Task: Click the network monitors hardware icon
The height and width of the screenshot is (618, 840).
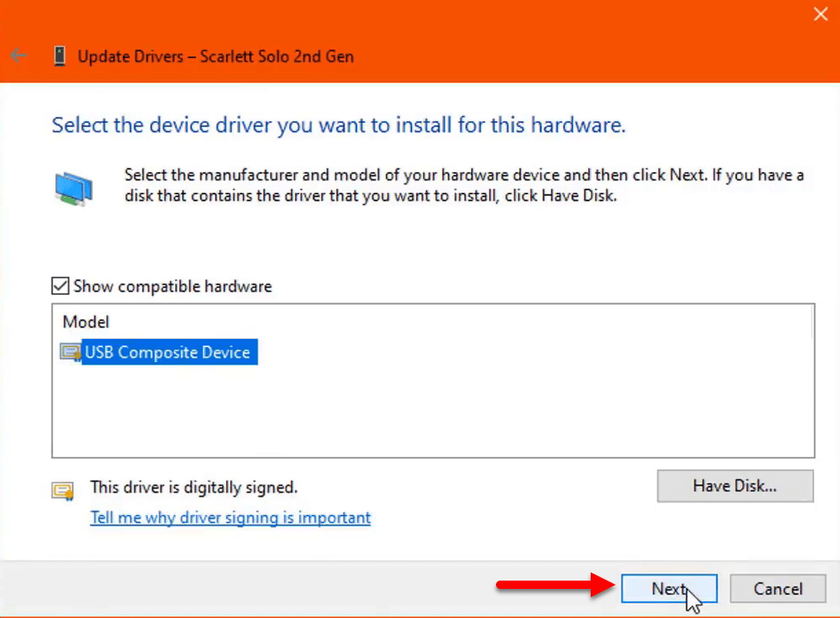Action: click(74, 189)
